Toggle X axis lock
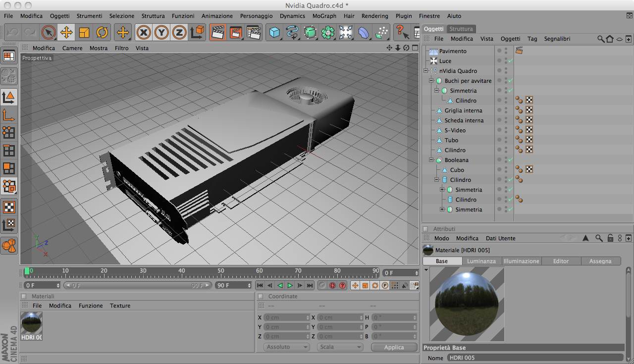 pos(144,33)
